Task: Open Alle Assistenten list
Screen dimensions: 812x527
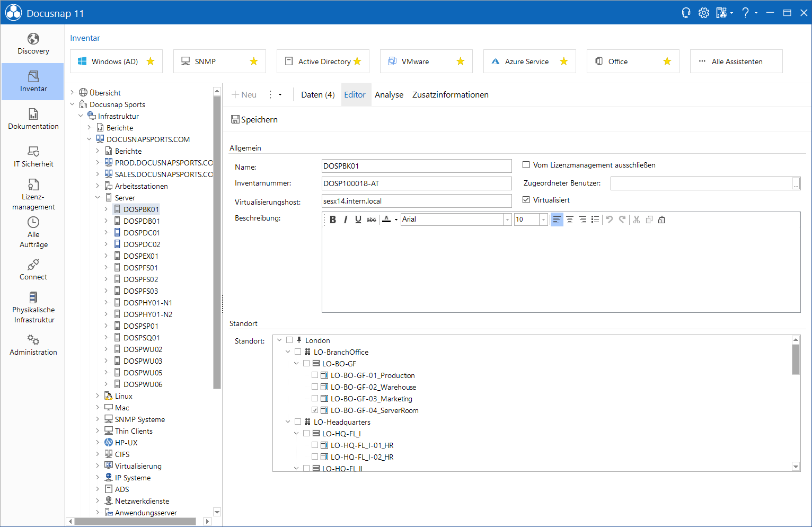Action: (736, 62)
